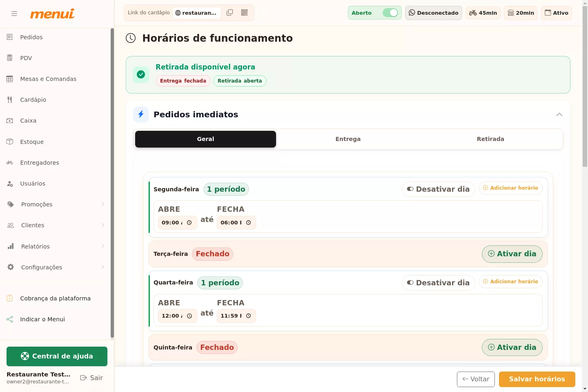This screenshot has height=392, width=588.
Task: Click the Mesas e Comandas table icon
Action: (x=10, y=79)
